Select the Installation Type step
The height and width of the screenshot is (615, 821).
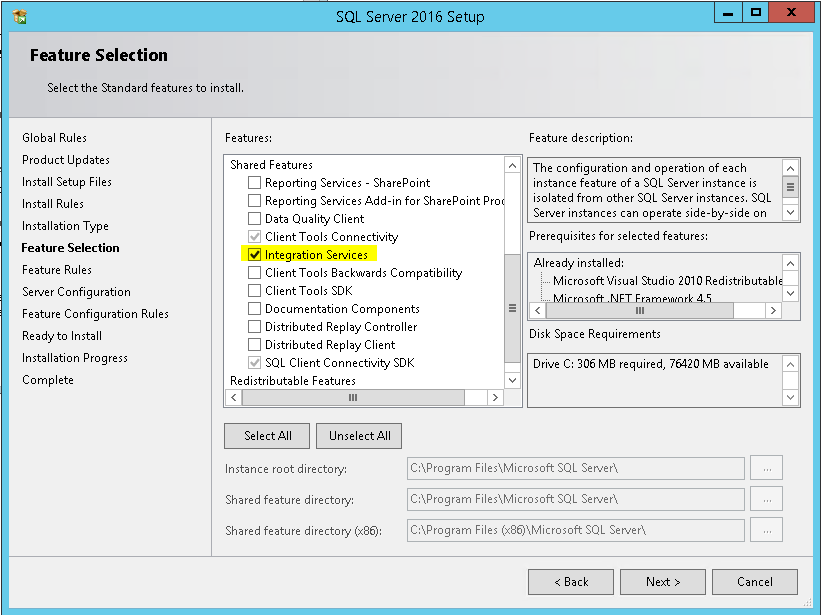[65, 226]
